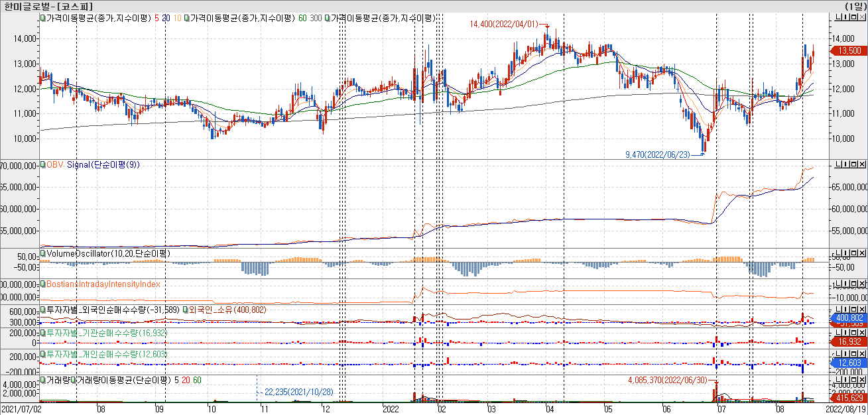This screenshot has height=415, width=868.
Task: Select the BostiansIntradayIntensityIndex label
Action: click(103, 284)
